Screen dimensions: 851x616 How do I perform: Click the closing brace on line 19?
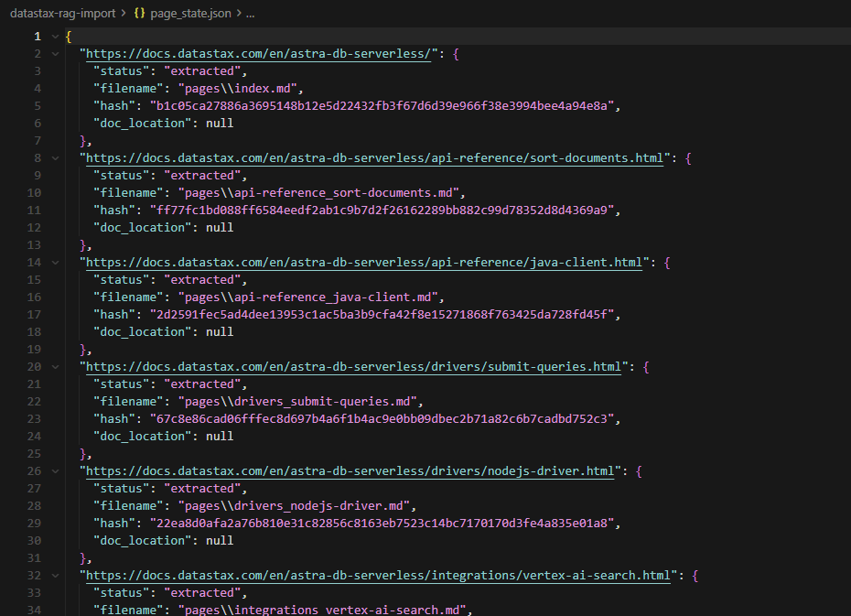(x=83, y=350)
